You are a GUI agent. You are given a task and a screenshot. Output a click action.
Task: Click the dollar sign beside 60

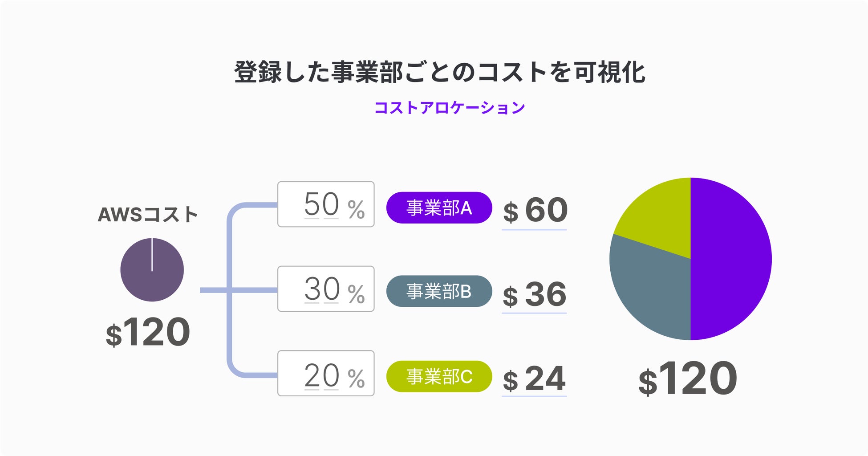click(511, 212)
